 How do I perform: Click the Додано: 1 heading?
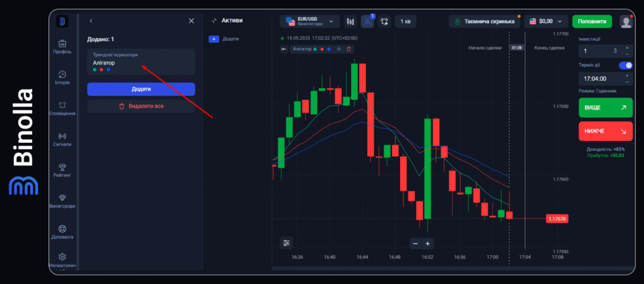click(101, 39)
